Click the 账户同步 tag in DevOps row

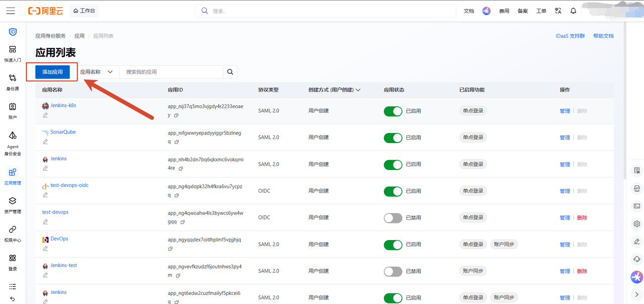[504, 244]
